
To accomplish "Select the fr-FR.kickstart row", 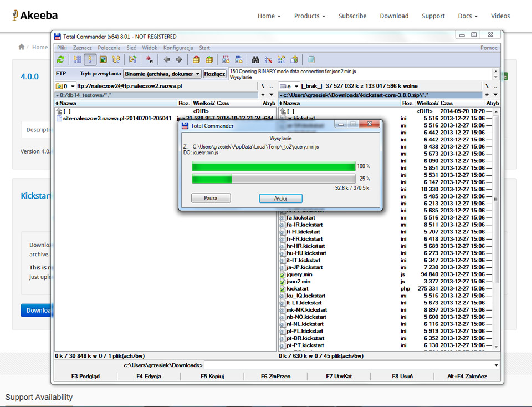I will (x=385, y=239).
